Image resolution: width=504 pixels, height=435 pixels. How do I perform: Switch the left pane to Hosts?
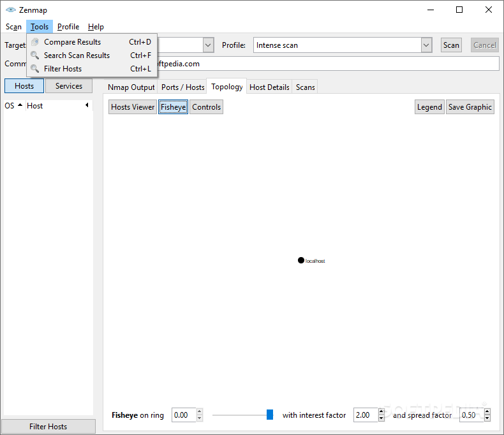pyautogui.click(x=24, y=86)
